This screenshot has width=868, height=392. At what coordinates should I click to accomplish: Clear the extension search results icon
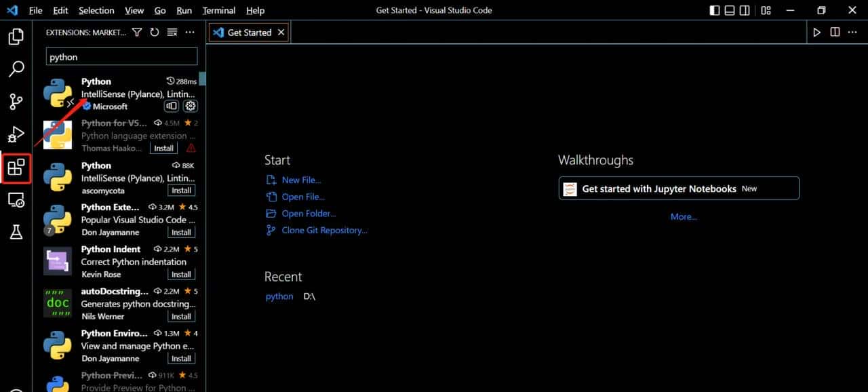pos(172,32)
